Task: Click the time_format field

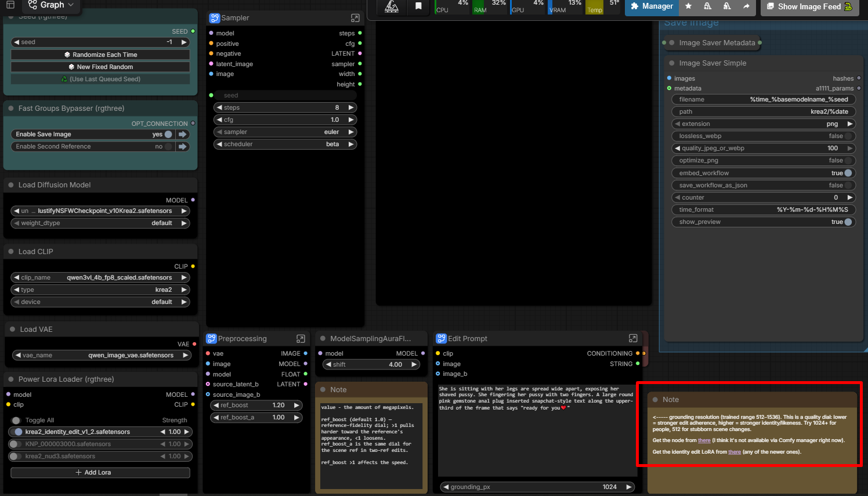Action: pyautogui.click(x=764, y=209)
